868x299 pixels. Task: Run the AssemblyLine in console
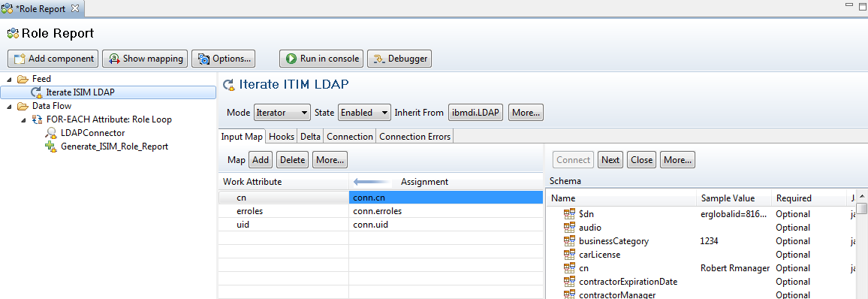pyautogui.click(x=321, y=58)
